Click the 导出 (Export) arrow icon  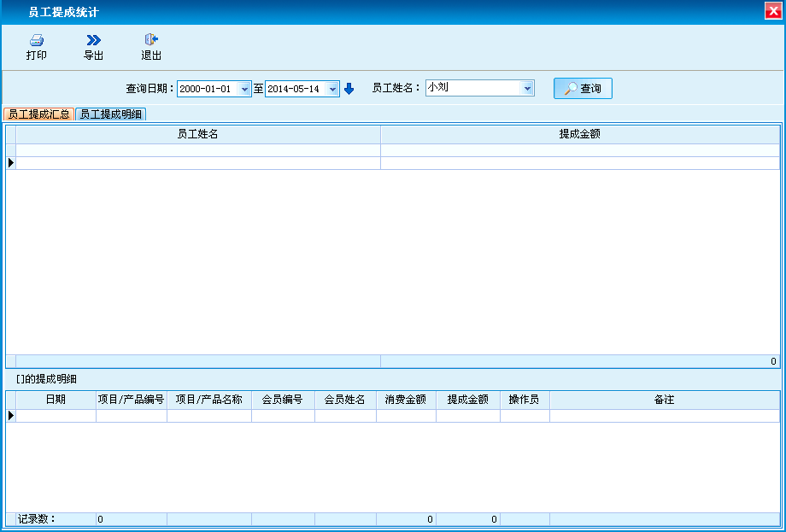[93, 40]
